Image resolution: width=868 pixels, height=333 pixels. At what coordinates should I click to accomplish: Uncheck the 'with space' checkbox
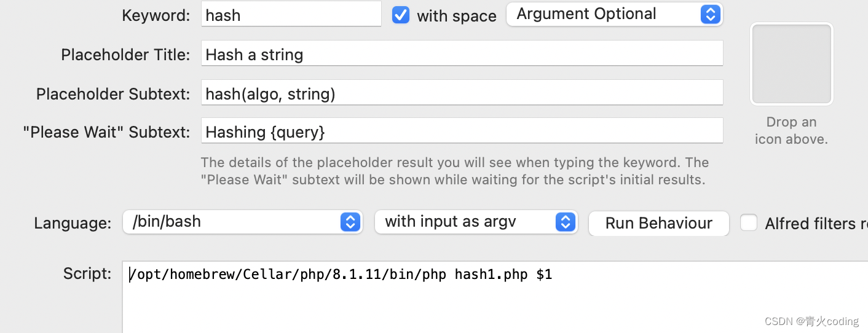click(401, 15)
